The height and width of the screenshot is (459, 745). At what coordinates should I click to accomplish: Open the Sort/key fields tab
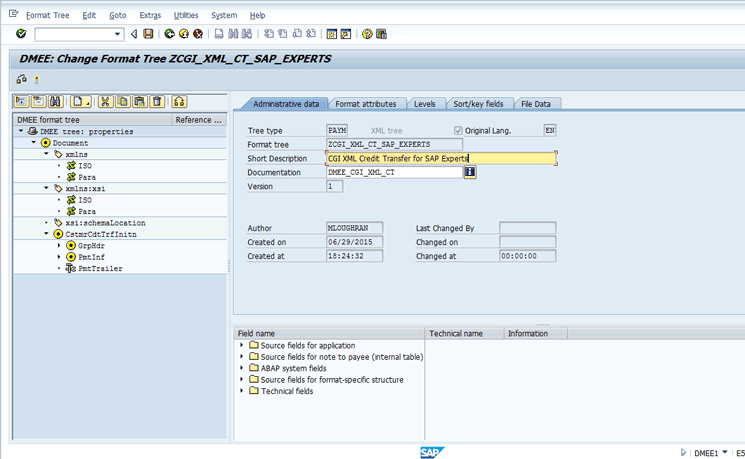[479, 104]
